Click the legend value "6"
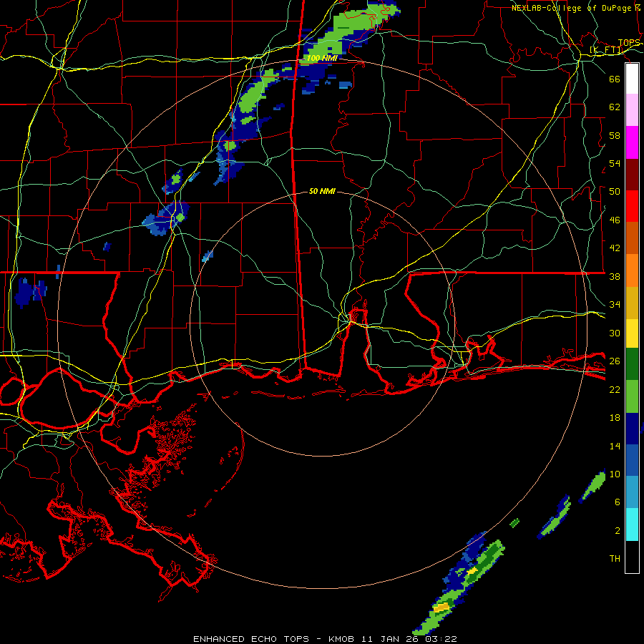 pos(618,502)
